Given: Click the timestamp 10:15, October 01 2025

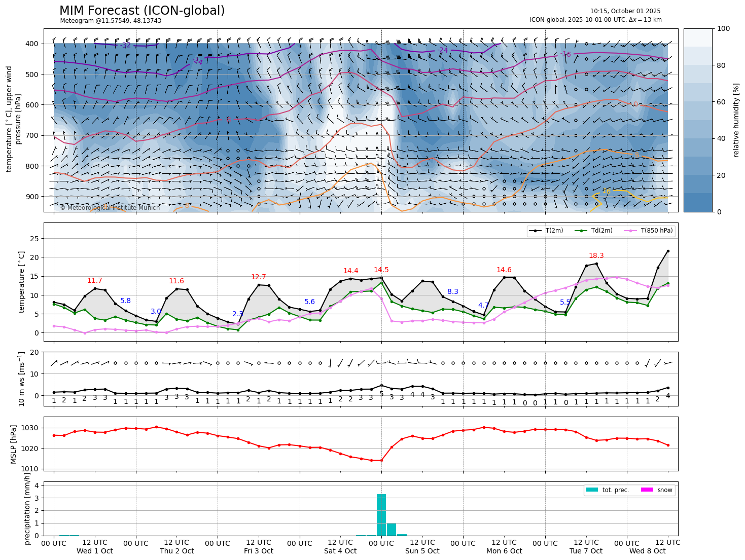Looking at the screenshot, I should pos(625,11).
